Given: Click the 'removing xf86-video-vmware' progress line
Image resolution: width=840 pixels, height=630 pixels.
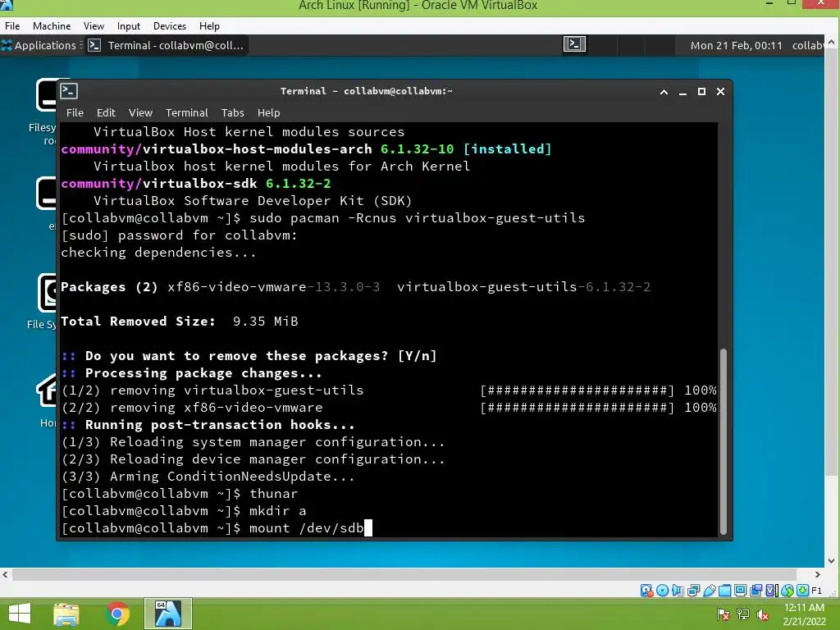Looking at the screenshot, I should tap(389, 408).
